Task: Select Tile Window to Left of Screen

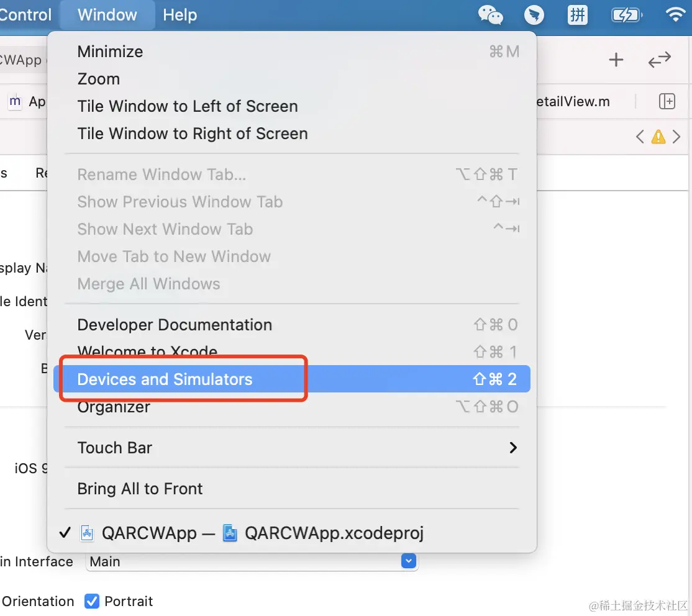Action: click(x=292, y=106)
